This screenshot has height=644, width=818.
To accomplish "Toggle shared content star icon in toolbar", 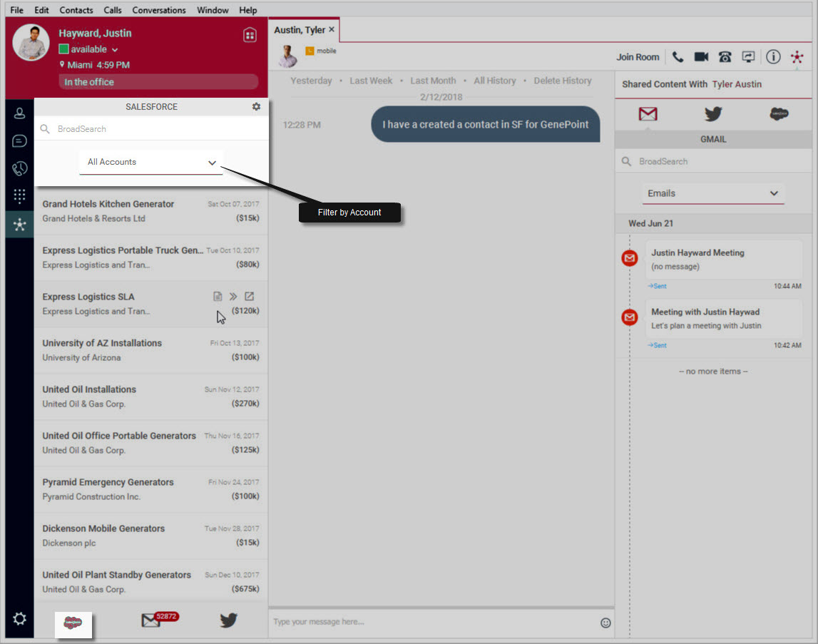I will pyautogui.click(x=797, y=57).
